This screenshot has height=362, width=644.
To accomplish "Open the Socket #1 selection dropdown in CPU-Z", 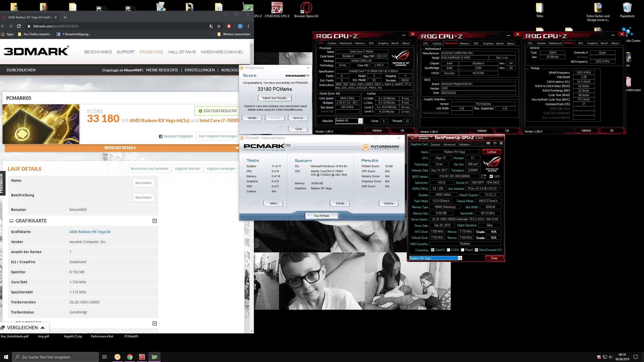I will (x=360, y=121).
